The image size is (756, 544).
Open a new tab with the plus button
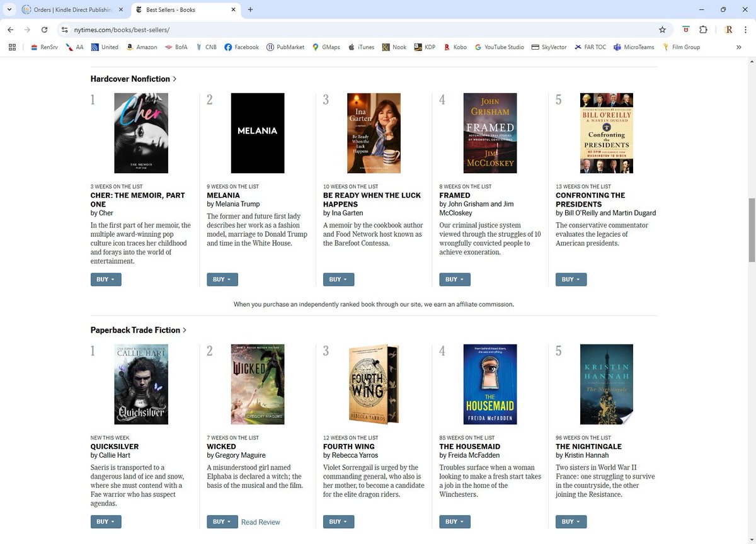[250, 10]
